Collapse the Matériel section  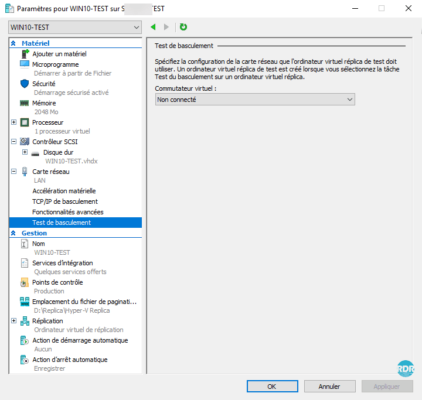[x=13, y=43]
